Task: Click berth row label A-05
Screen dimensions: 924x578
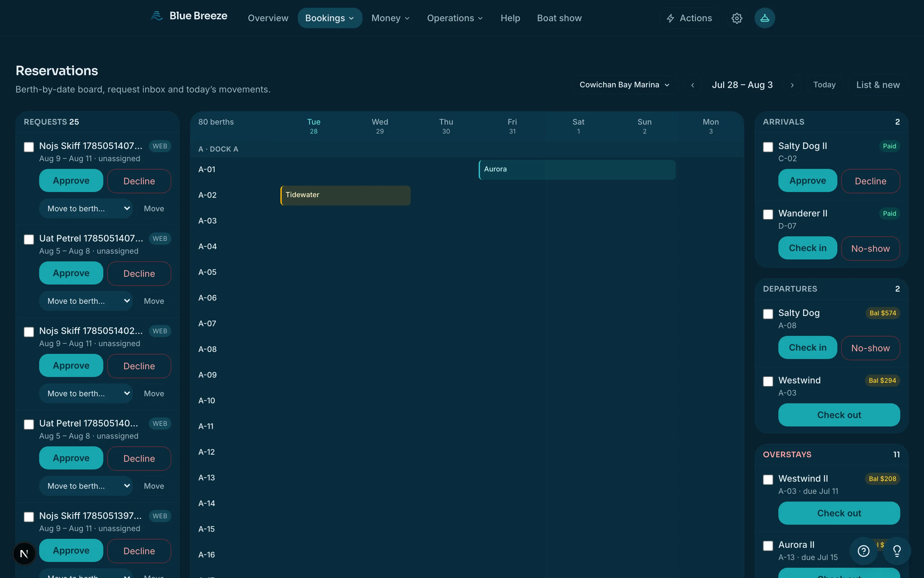Action: coord(207,272)
